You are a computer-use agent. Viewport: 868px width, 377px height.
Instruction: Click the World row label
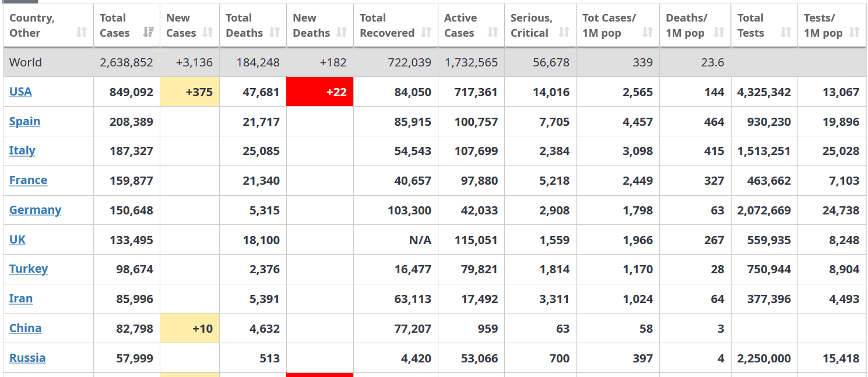[x=26, y=62]
